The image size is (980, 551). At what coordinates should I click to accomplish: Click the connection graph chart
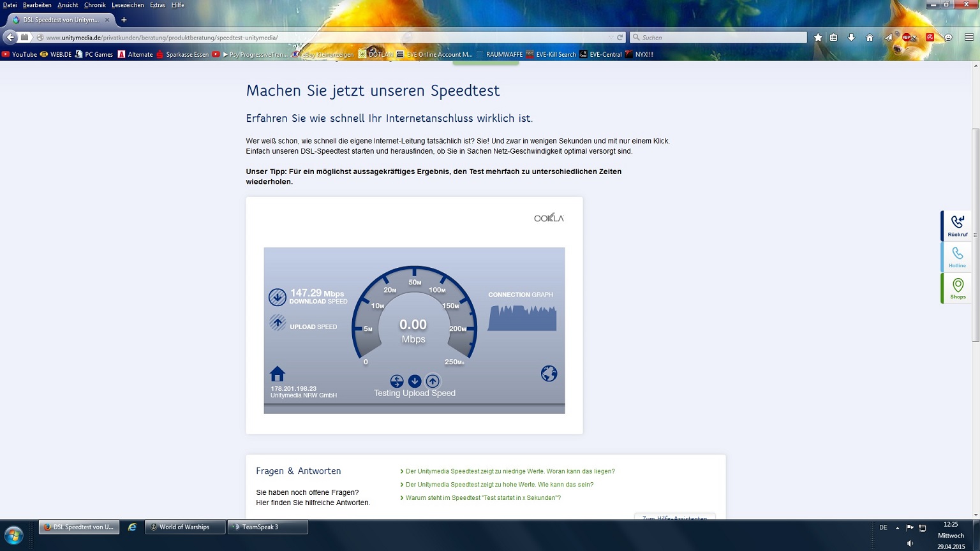(522, 318)
